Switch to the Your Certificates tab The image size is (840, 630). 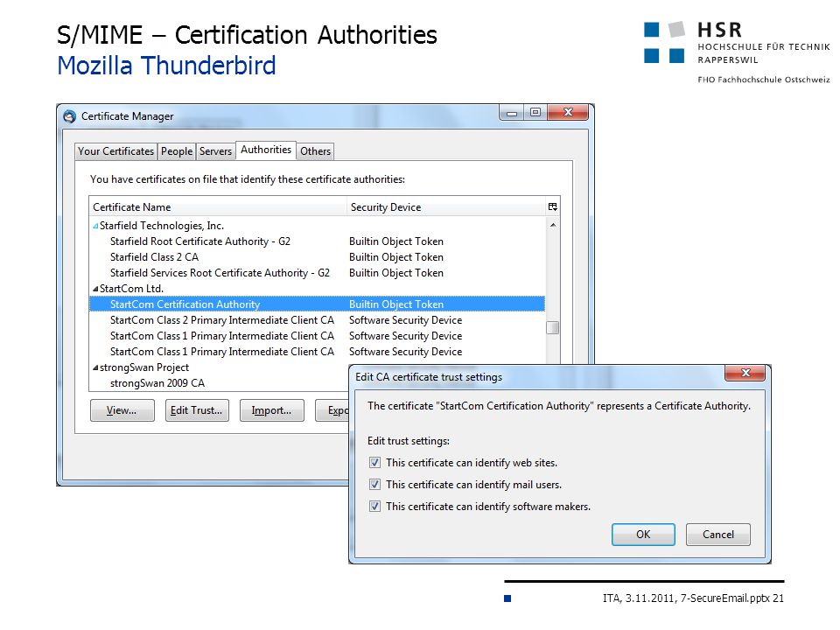point(115,151)
